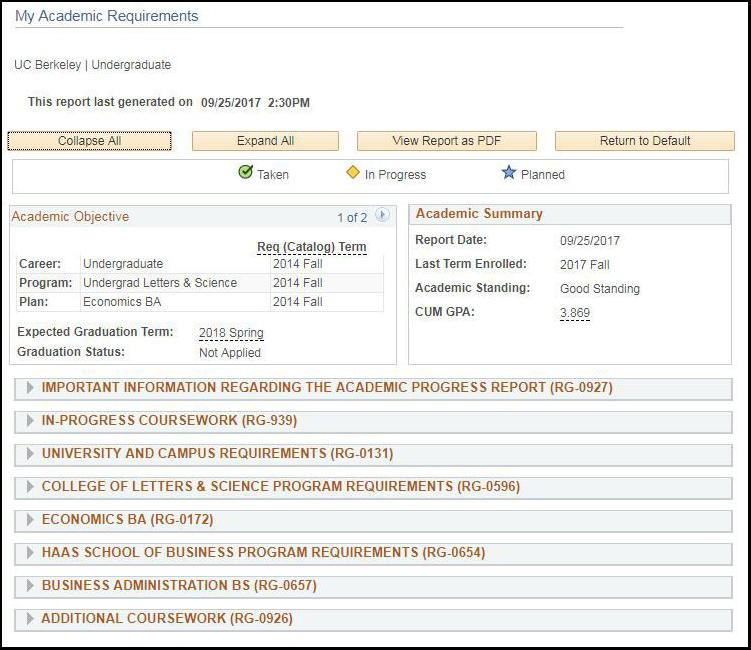
Task: Expand Business Administration BS (RG-0657) section
Action: point(373,587)
